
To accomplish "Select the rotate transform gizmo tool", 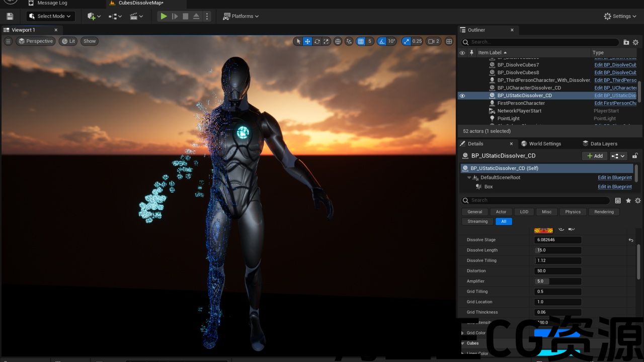I will click(317, 41).
